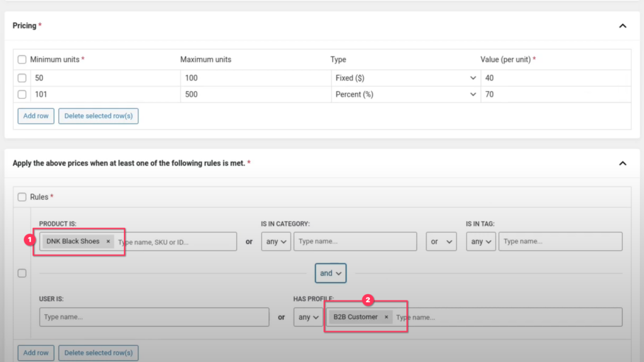
Task: Open the Fixed ($) type dropdown
Action: [x=406, y=78]
